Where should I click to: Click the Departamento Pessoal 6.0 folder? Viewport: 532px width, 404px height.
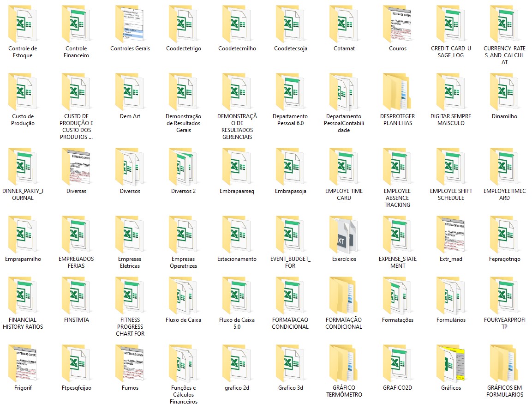(x=290, y=91)
